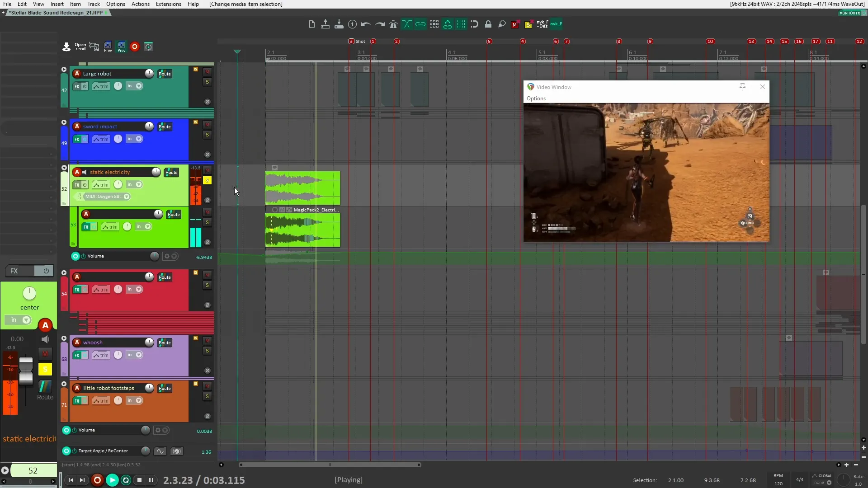This screenshot has height=488, width=868.
Task: Click unmute all tracks M icon
Action: click(514, 25)
